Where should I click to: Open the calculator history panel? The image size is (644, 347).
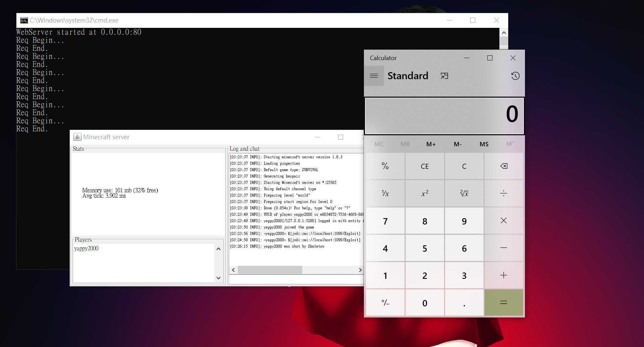[x=515, y=76]
